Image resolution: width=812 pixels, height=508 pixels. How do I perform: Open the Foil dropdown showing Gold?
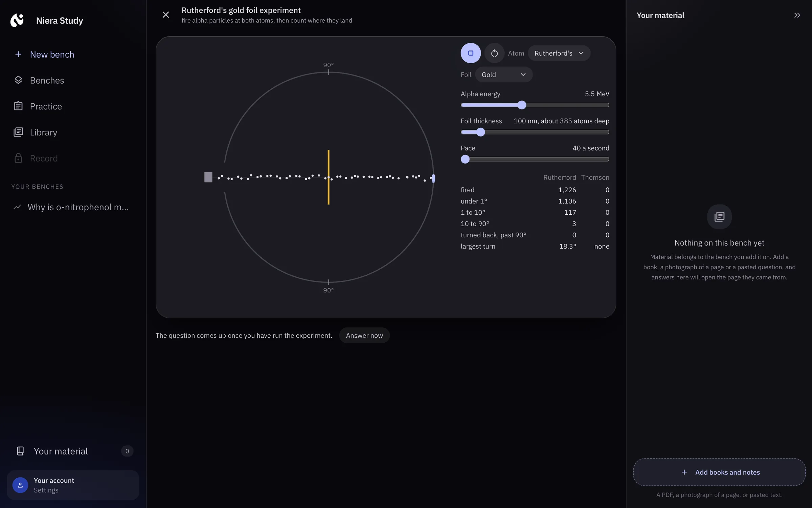click(503, 75)
